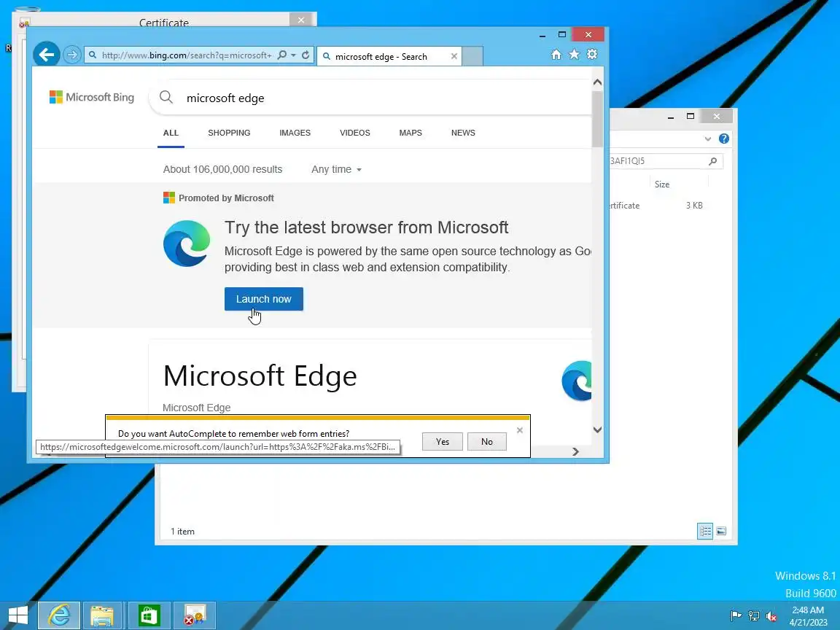Switch to the NEWS tab
The width and height of the screenshot is (840, 630).
(x=463, y=133)
